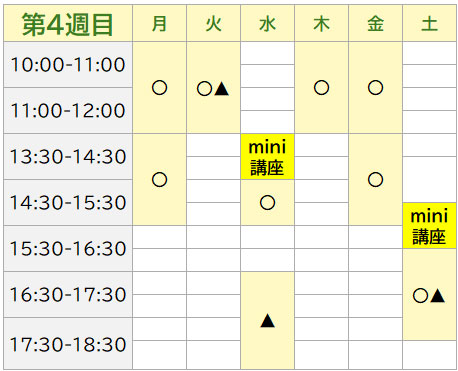Select the 17:30-18:30 time row label
The height and width of the screenshot is (371, 458).
point(68,344)
